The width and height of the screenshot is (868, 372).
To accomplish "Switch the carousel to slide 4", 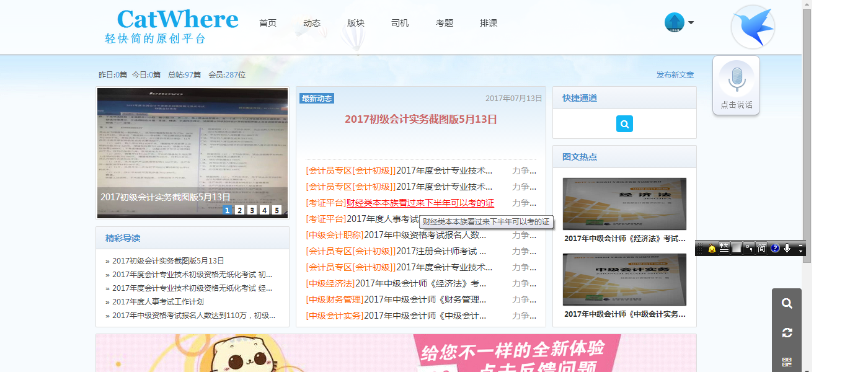I will click(x=265, y=210).
